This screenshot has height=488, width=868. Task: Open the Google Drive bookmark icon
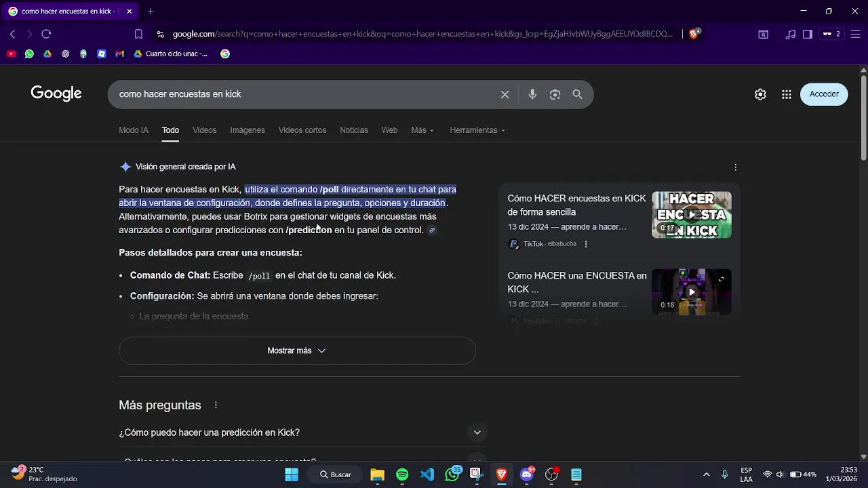[47, 54]
